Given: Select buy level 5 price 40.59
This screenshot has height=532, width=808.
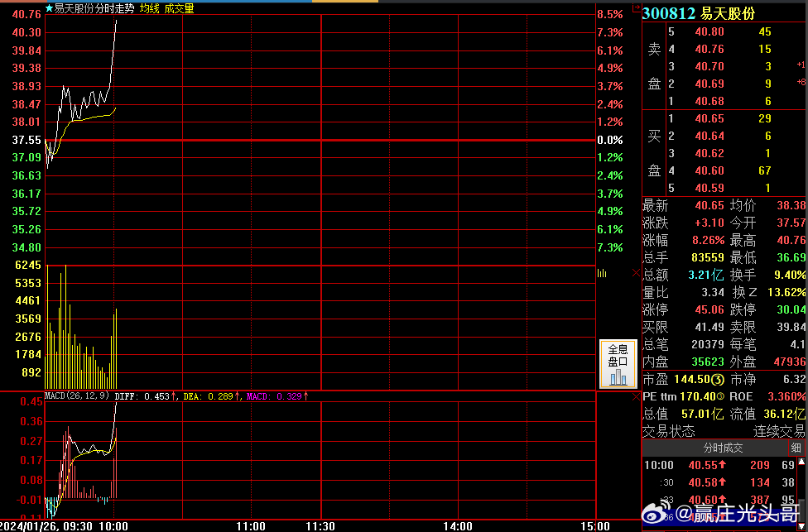Looking at the screenshot, I should click(709, 188).
